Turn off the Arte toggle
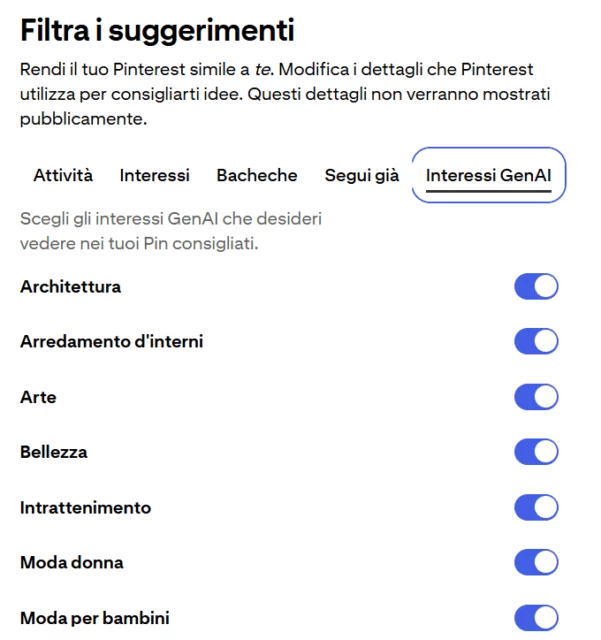 point(536,397)
